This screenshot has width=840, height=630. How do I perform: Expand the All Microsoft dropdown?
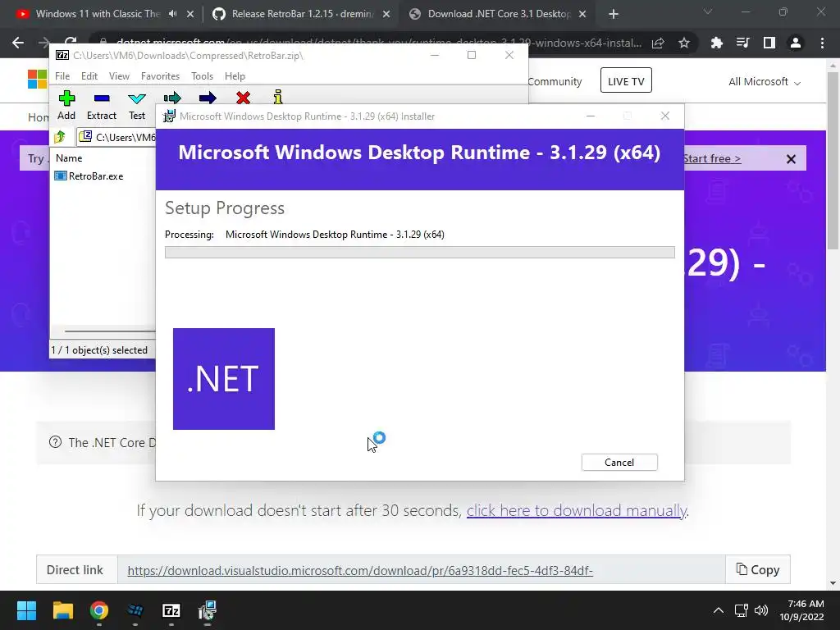pyautogui.click(x=765, y=82)
